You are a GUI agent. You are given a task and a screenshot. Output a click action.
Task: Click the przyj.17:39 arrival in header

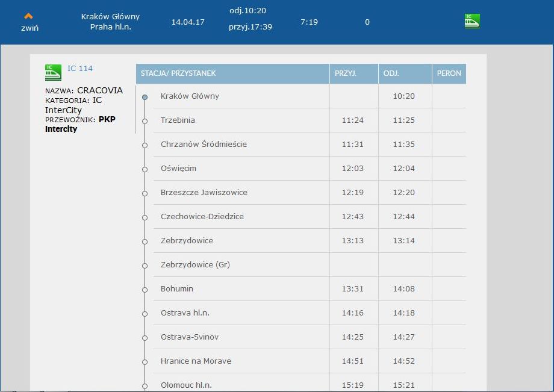250,27
